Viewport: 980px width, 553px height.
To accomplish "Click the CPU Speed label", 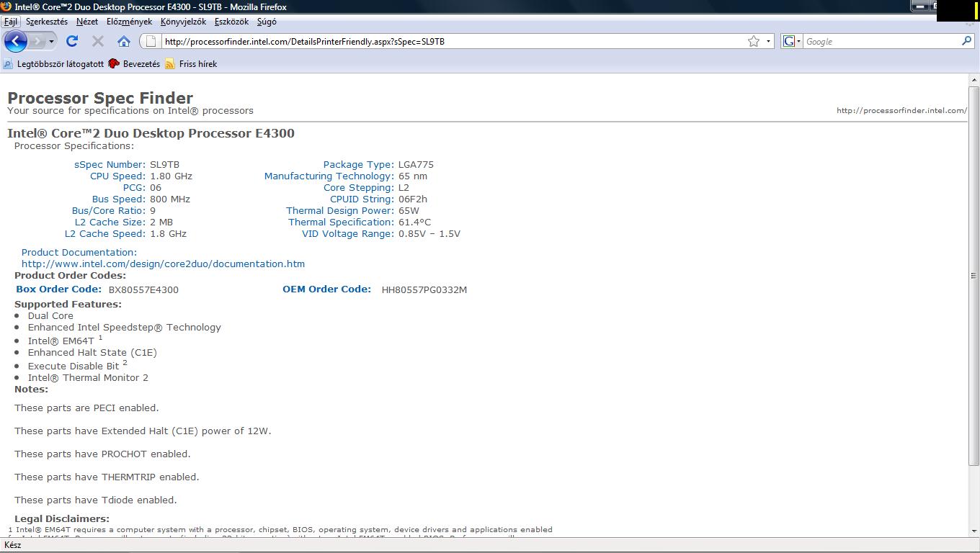I will [x=118, y=176].
